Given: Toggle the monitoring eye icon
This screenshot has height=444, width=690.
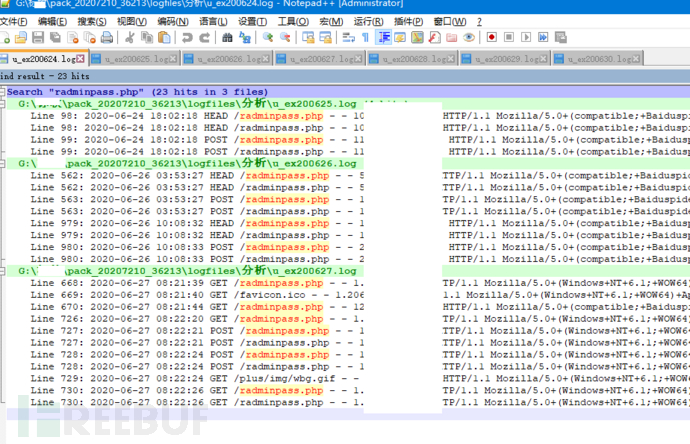Looking at the screenshot, I should (469, 38).
